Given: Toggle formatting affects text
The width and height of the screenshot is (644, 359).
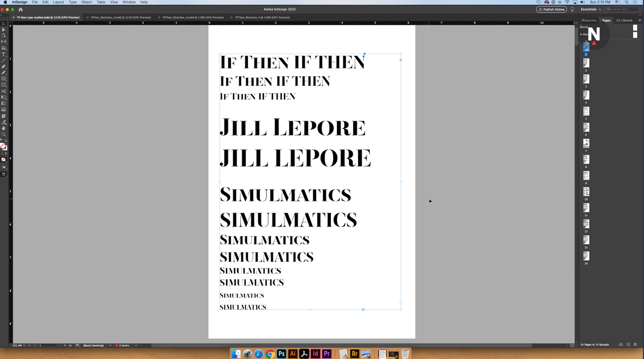Looking at the screenshot, I should coord(6,154).
